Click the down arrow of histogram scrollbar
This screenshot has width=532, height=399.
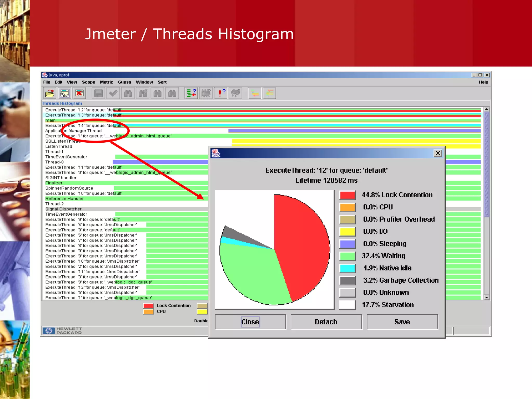pyautogui.click(x=487, y=297)
